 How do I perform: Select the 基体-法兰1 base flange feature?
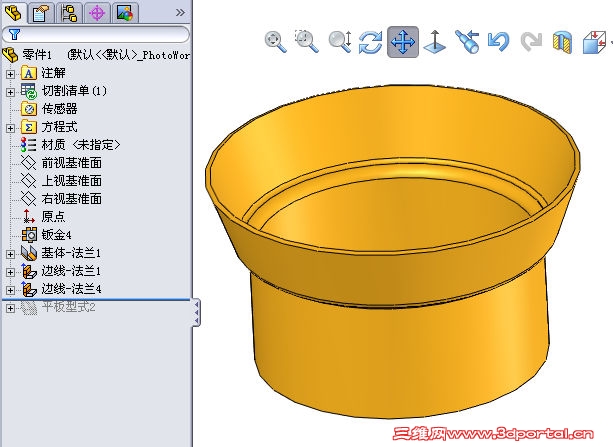coord(71,253)
